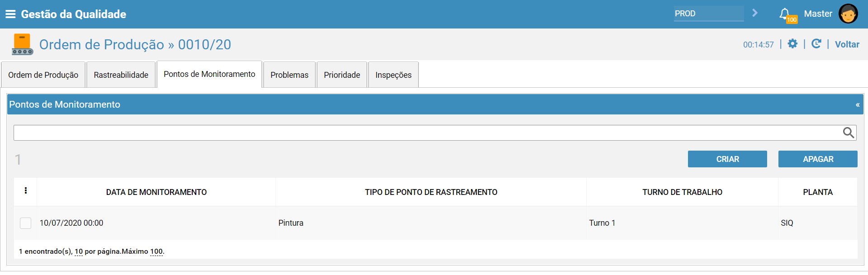Open the hamburger main menu
This screenshot has height=275, width=868.
click(x=10, y=14)
